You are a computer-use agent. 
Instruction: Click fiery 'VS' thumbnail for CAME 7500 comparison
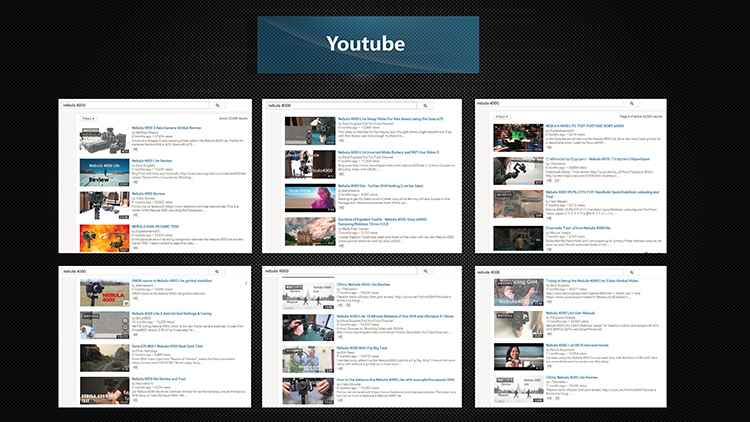(x=104, y=238)
